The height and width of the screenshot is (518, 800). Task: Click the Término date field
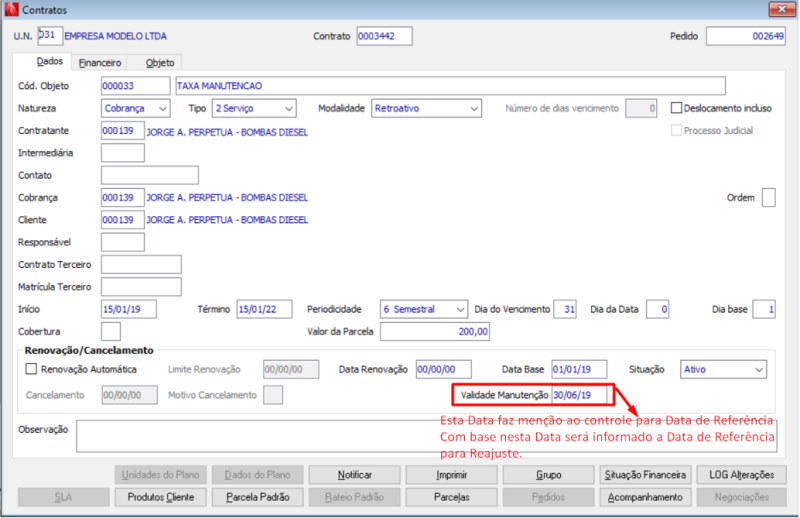pyautogui.click(x=264, y=309)
